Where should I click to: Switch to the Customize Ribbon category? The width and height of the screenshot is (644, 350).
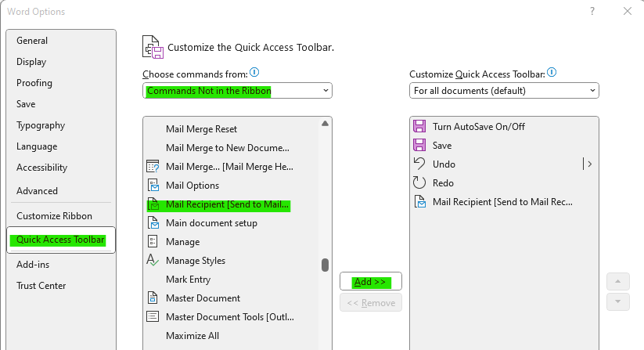[x=54, y=216]
